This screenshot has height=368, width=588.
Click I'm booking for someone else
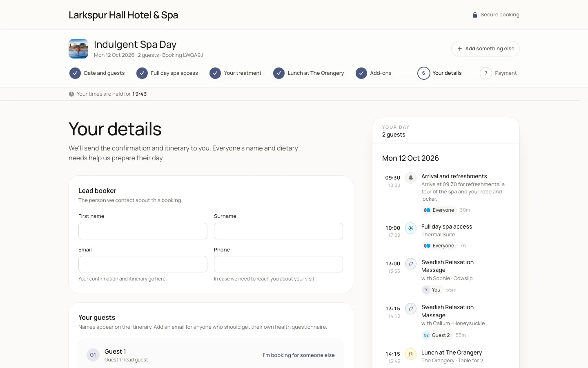(x=298, y=355)
